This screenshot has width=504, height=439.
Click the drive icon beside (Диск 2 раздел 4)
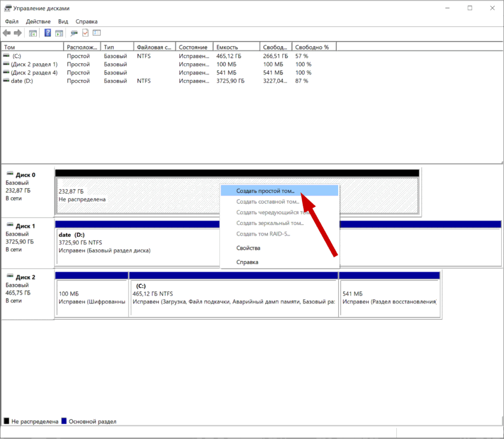coord(6,72)
